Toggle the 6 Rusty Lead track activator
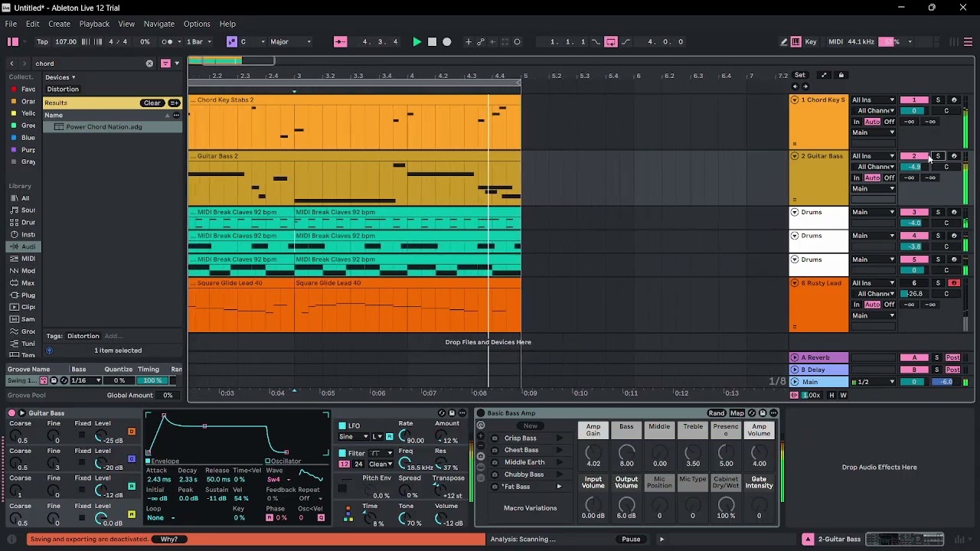Viewport: 980px width, 551px height. 914,283
